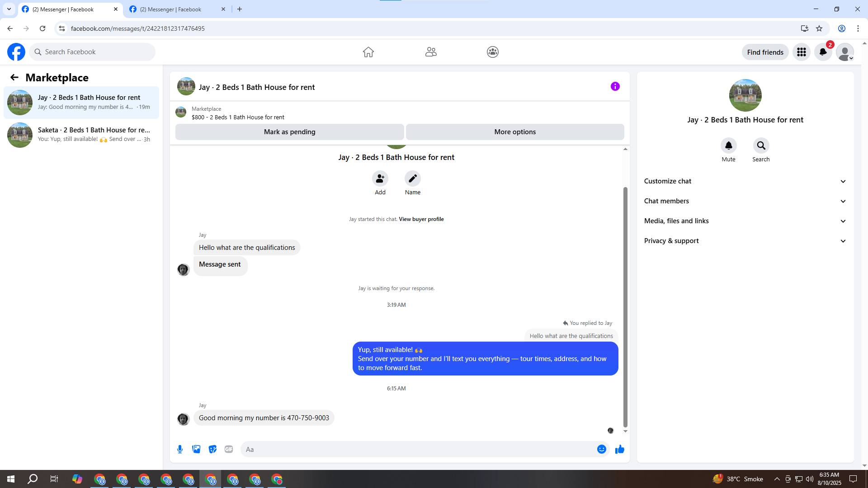Attach a photo using the image icon
The image size is (868, 488).
tap(196, 449)
